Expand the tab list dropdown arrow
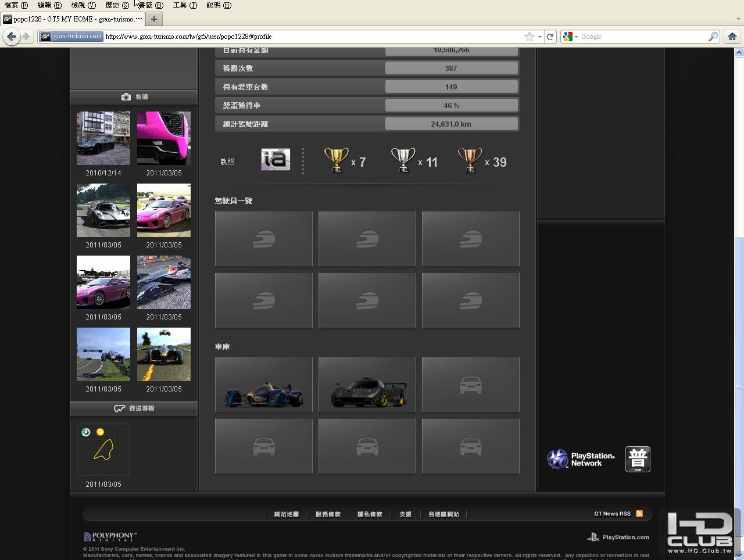This screenshot has width=744, height=560. (738, 19)
